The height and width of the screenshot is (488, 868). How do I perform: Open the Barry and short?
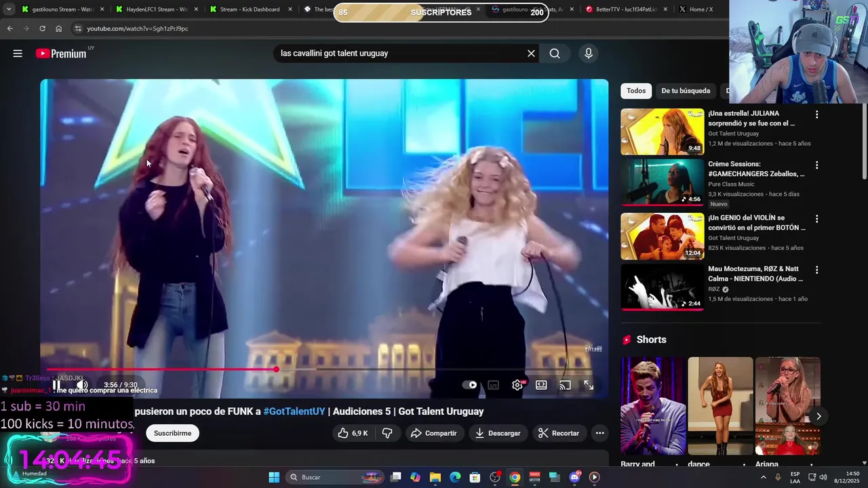[653, 407]
